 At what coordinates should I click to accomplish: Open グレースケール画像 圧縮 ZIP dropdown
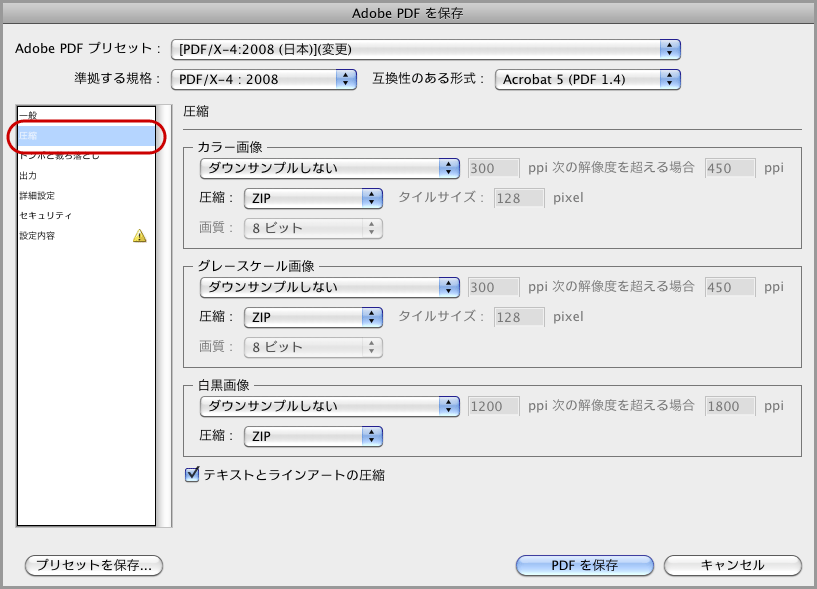click(313, 317)
